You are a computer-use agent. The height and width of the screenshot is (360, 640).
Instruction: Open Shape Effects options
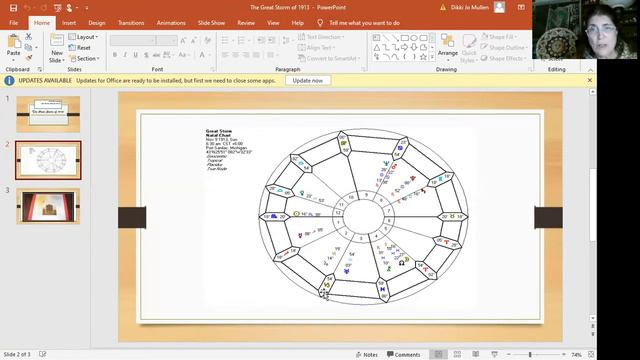click(504, 58)
